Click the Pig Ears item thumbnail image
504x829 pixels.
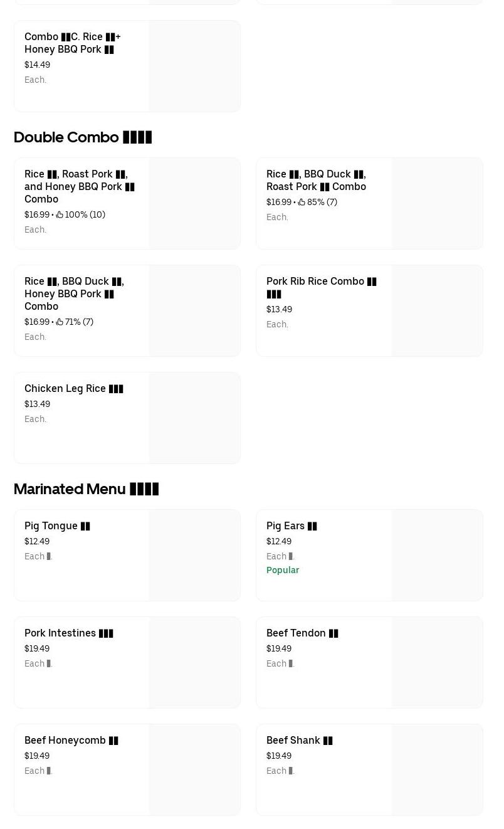coord(437,555)
